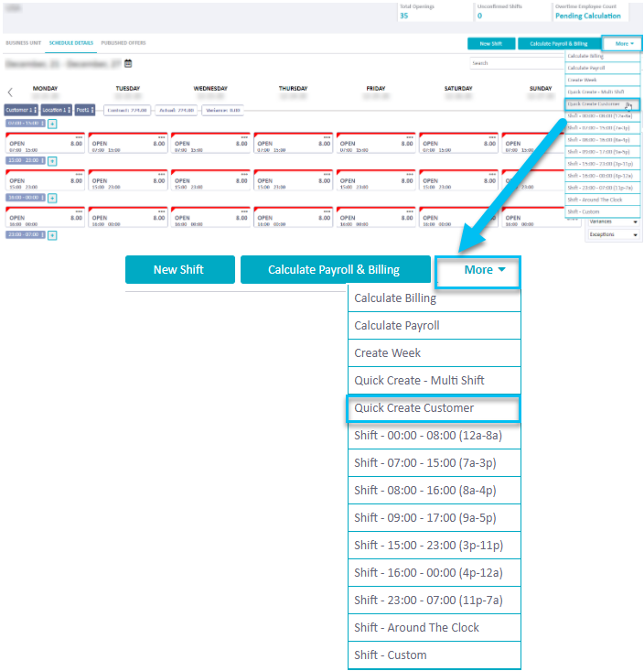Add shift using plus next to 15:00-23:00 band
Screen dimensions: 644x671
[x=52, y=161]
